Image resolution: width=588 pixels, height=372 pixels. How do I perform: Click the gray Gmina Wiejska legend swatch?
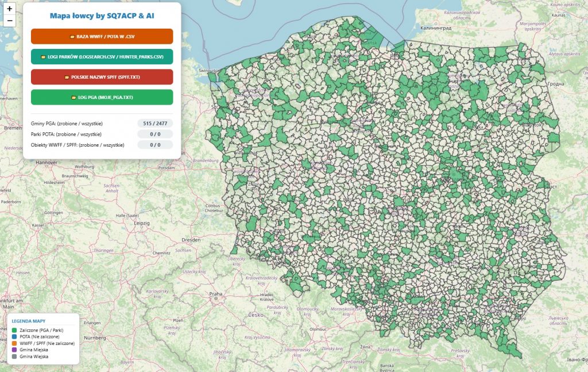tap(14, 356)
